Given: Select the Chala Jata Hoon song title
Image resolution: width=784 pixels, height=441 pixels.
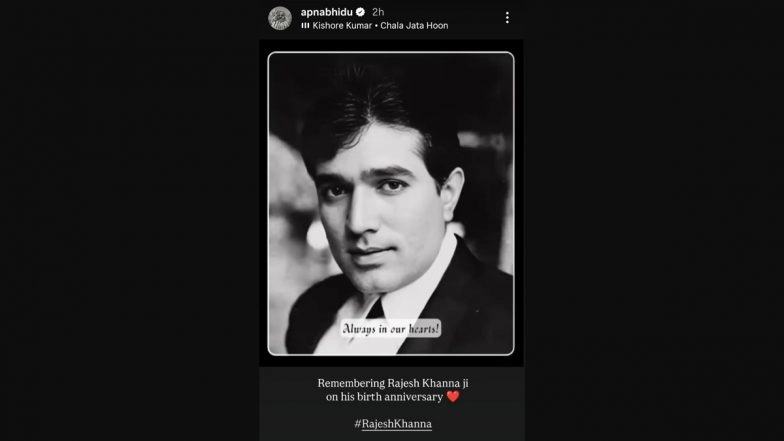Looking at the screenshot, I should pyautogui.click(x=414, y=26).
